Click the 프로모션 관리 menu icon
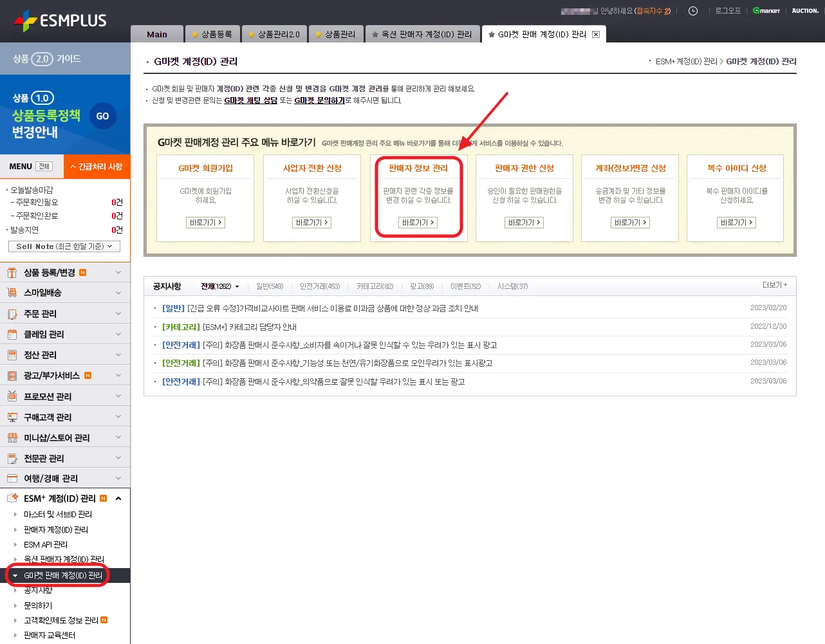The image size is (825, 644). pos(12,396)
